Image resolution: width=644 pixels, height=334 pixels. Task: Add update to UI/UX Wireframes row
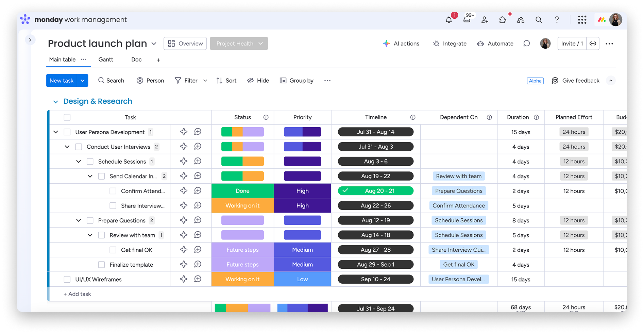198,279
